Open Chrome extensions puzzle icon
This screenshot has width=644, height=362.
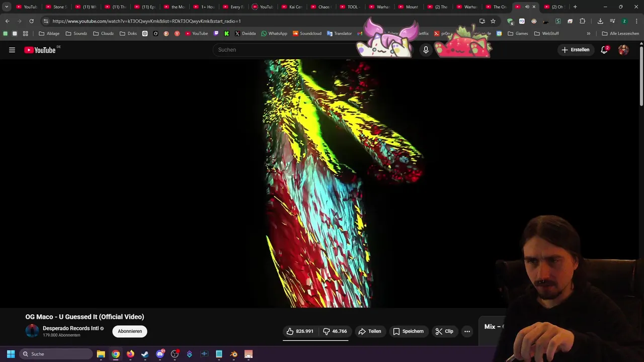point(582,21)
